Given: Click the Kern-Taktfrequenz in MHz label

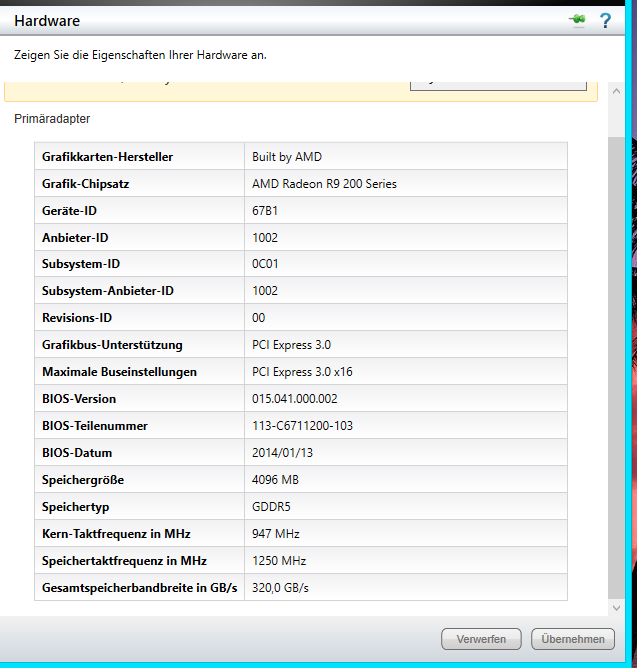Looking at the screenshot, I should pyautogui.click(x=116, y=534).
